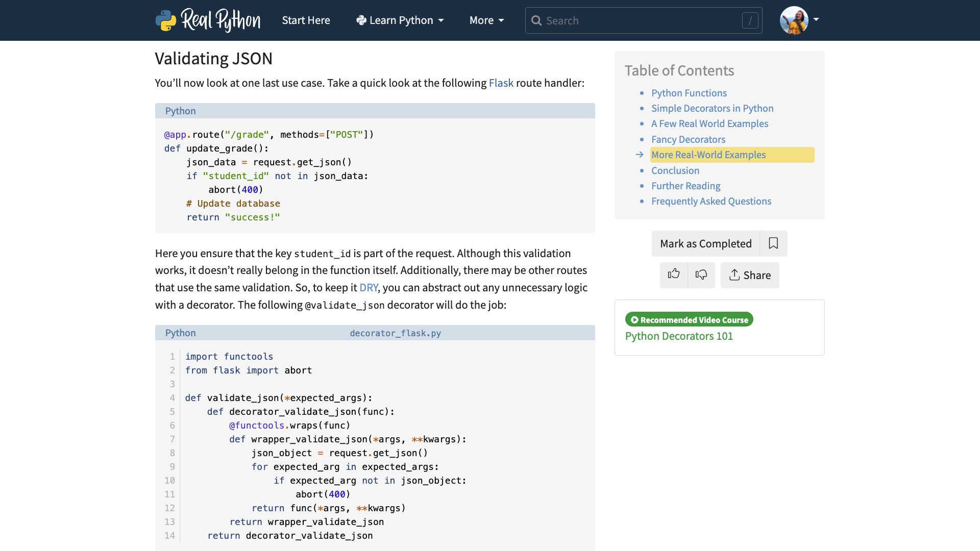The width and height of the screenshot is (980, 551).
Task: Toggle Mark as Completed
Action: [x=705, y=243]
